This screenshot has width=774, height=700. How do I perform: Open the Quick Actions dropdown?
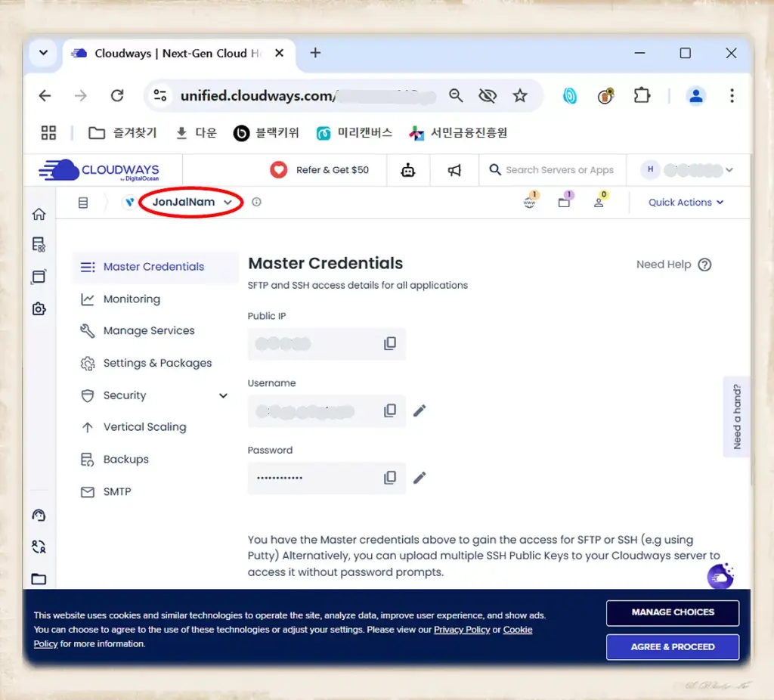click(686, 203)
